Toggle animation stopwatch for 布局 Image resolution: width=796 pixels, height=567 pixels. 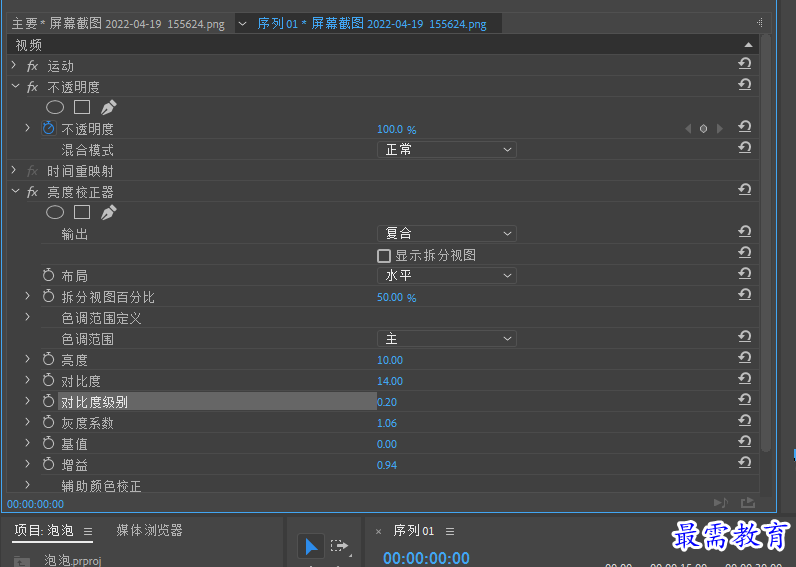pos(49,275)
